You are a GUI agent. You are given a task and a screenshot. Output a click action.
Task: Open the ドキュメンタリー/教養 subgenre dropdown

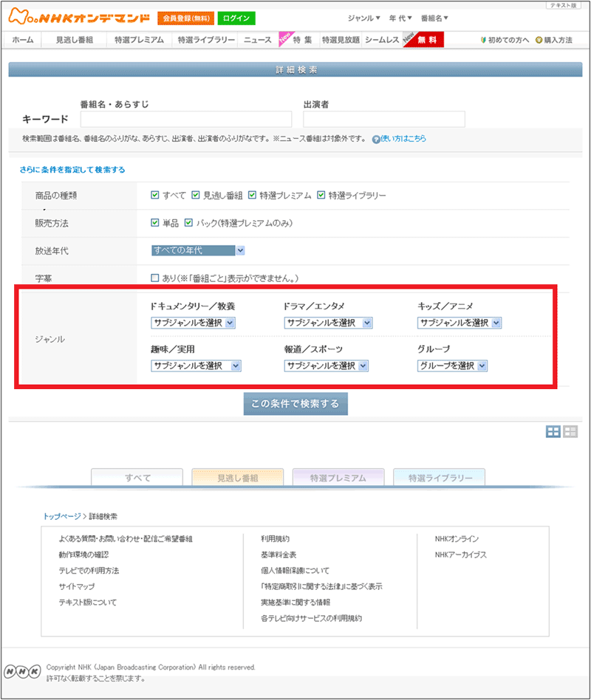tap(193, 323)
